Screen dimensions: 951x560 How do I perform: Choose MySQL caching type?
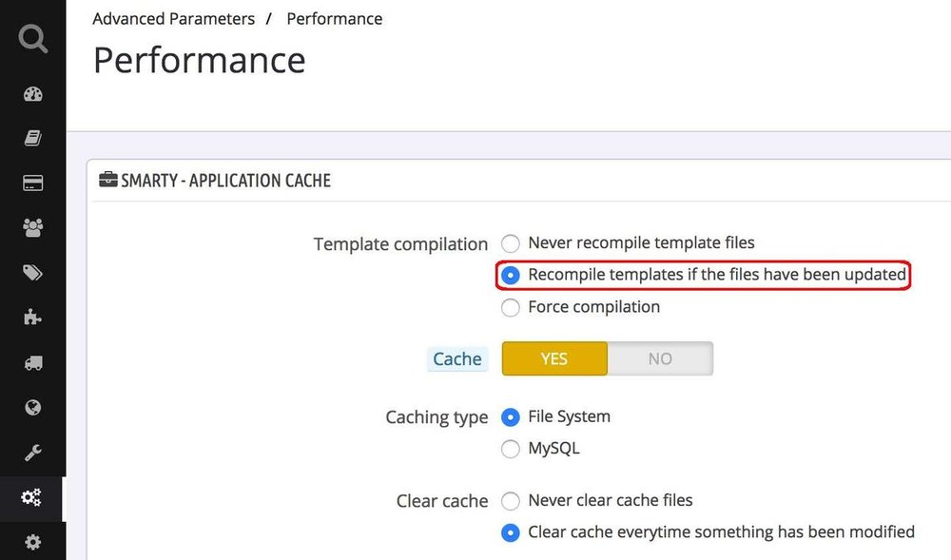(x=511, y=449)
